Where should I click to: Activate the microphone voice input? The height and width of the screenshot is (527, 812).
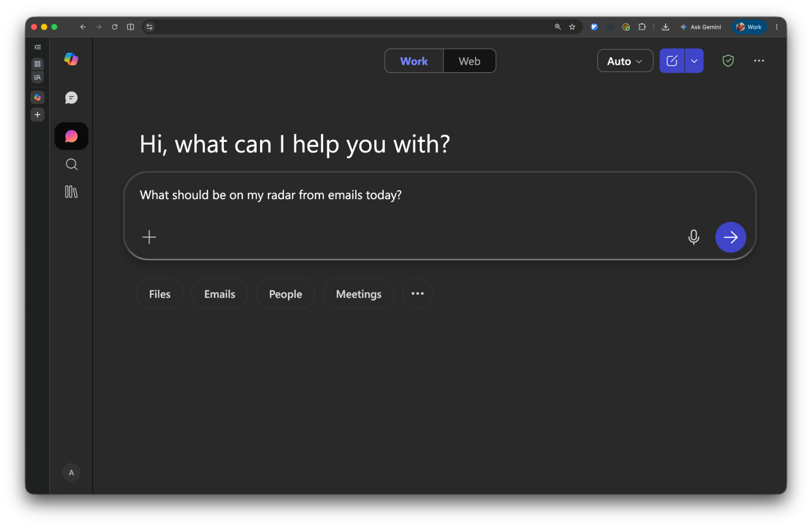pos(693,237)
